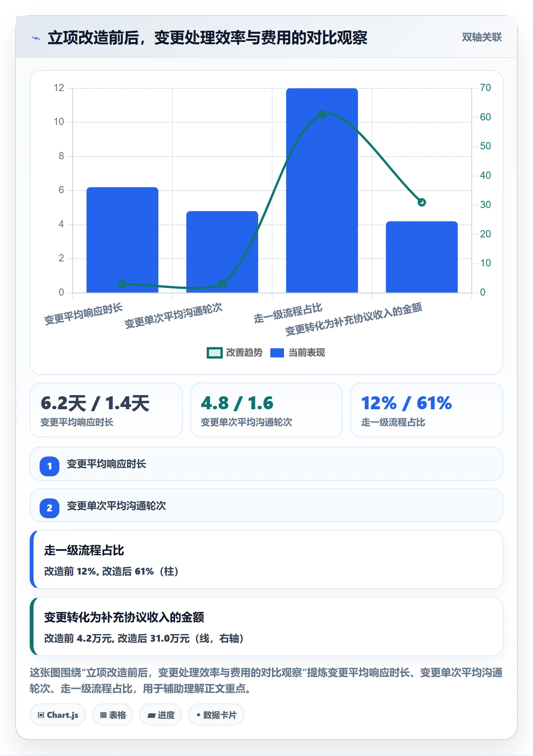
Task: Click the 6.2天 / 1.4天 data card
Action: (x=106, y=410)
